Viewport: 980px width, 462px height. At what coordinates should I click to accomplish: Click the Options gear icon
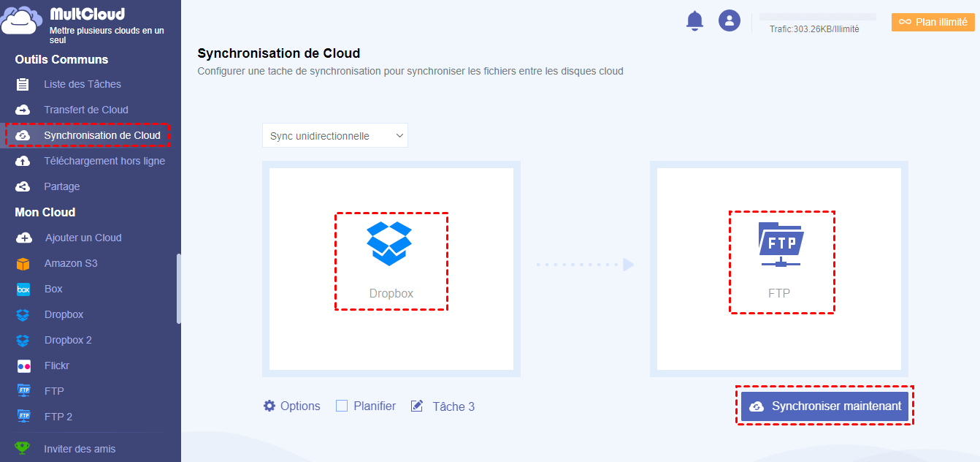[269, 406]
